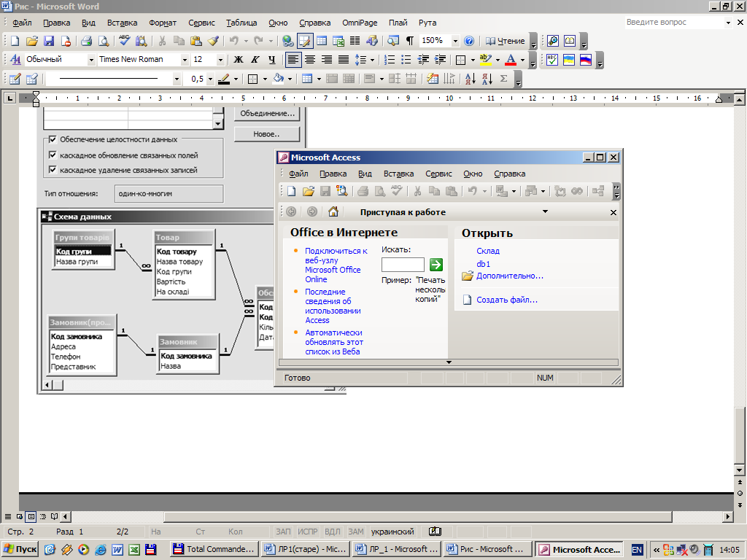Open zoom 150% dropdown
747x560 pixels.
pyautogui.click(x=455, y=41)
